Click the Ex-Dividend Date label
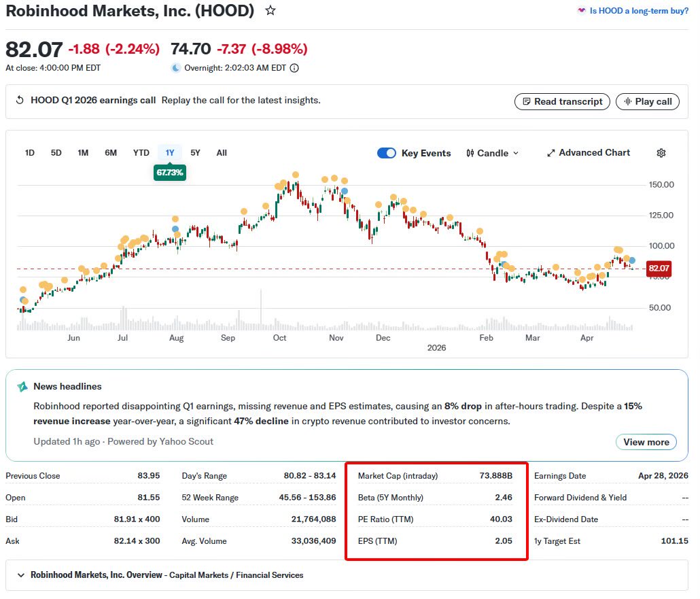The height and width of the screenshot is (599, 700). click(566, 519)
